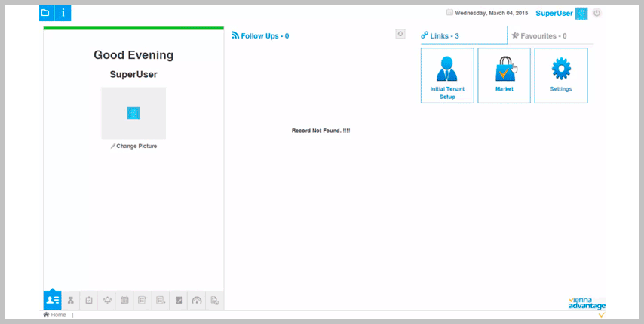644x324 pixels.
Task: Click the power logout icon
Action: point(597,13)
